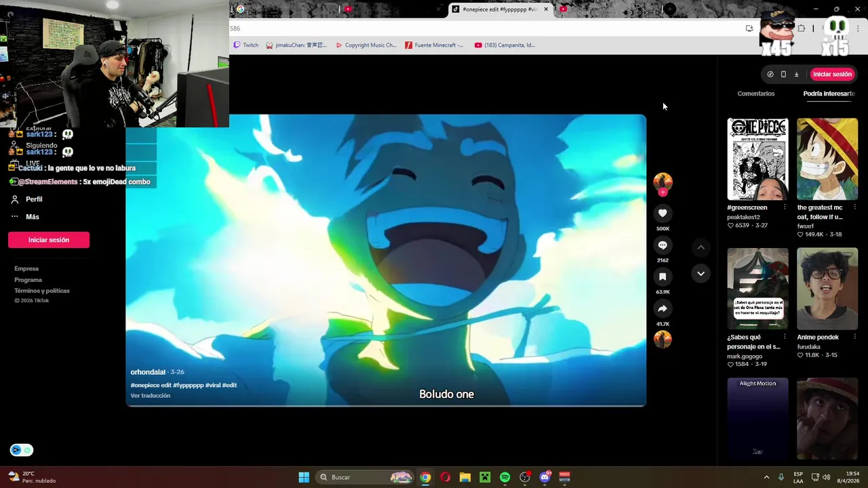
Task: Open the #greenscreen recommended video thumbnail
Action: click(x=757, y=159)
